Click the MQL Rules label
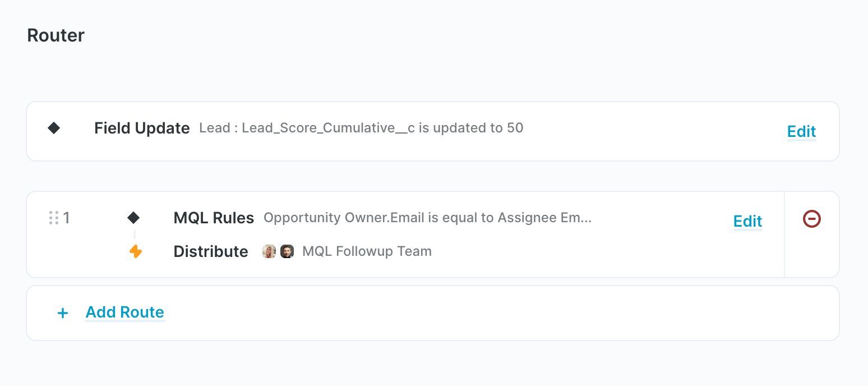Viewport: 868px width, 386px height. [214, 218]
